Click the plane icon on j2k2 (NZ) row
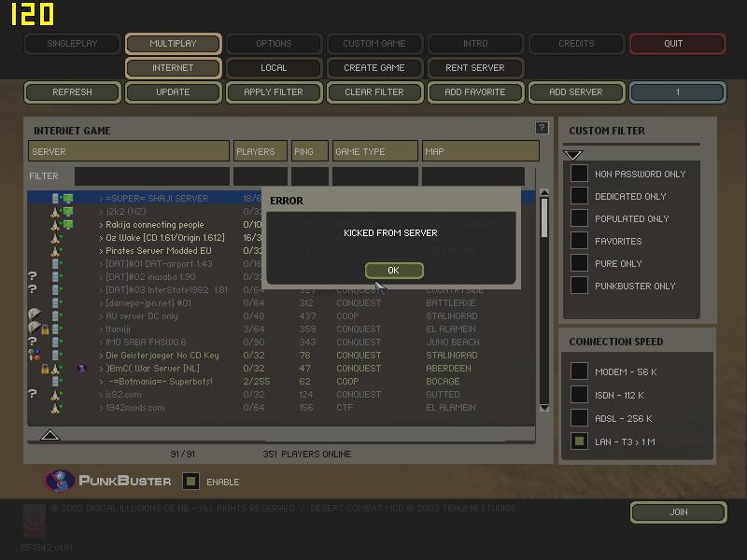This screenshot has height=560, width=747. click(x=55, y=212)
